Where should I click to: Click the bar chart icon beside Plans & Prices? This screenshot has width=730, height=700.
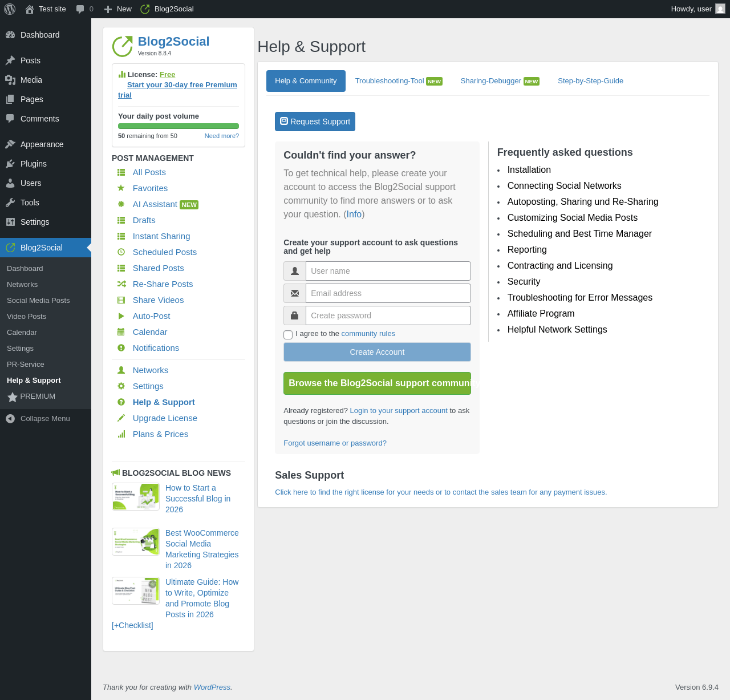click(x=121, y=434)
